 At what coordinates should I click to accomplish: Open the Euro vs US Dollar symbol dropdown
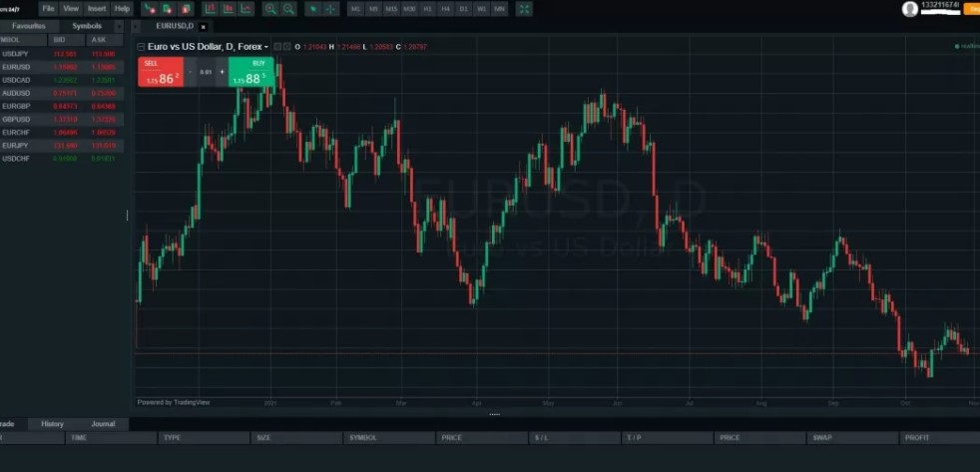(266, 47)
